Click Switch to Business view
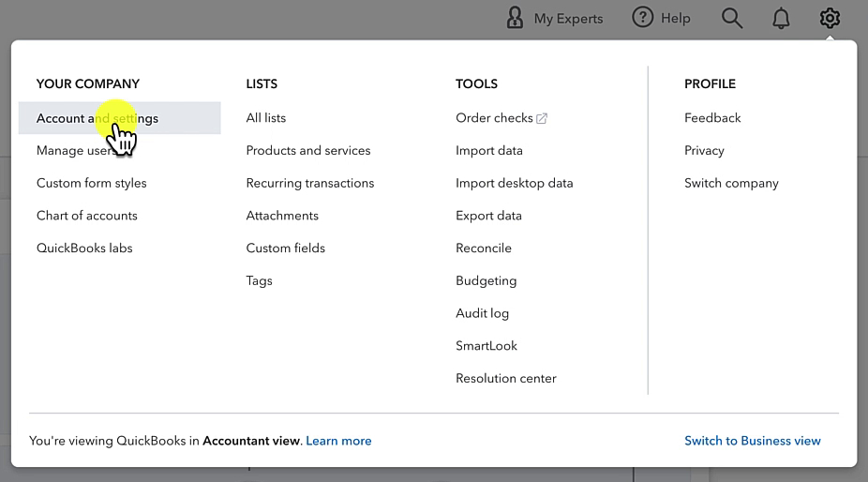This screenshot has width=868, height=482. point(753,441)
